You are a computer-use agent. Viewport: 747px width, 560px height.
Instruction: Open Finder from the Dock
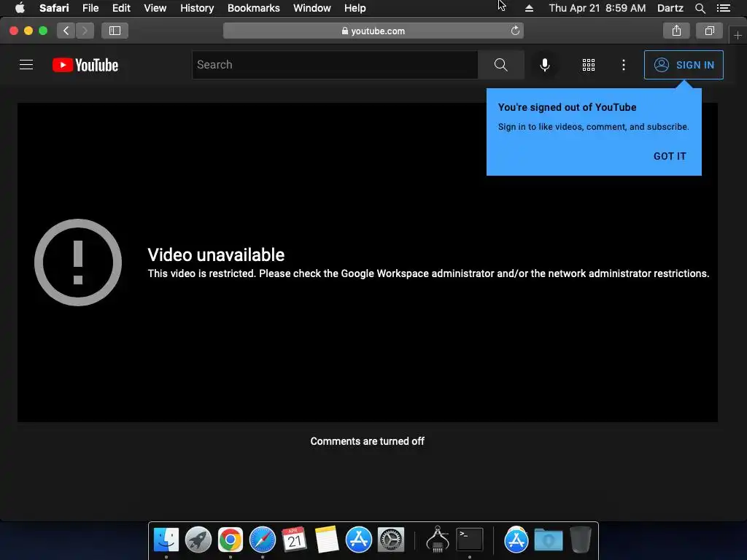pos(166,540)
